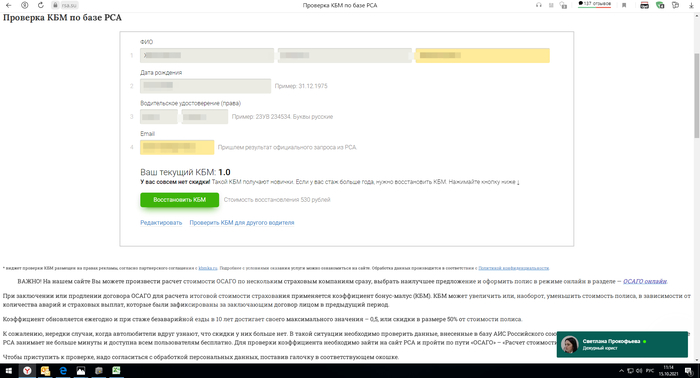
Task: Click the green Восстановить КБМ button
Action: pyautogui.click(x=179, y=200)
